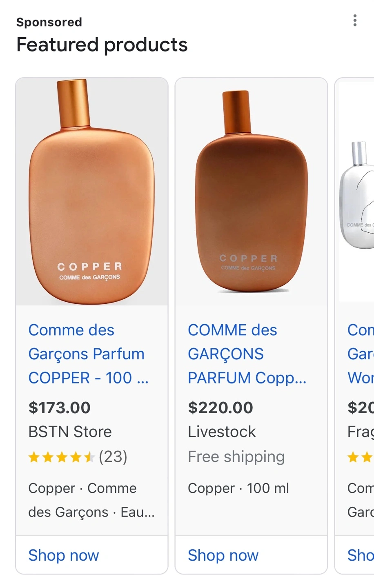Click Shop now on the $173.00 product
The width and height of the screenshot is (374, 588).
[x=64, y=555]
